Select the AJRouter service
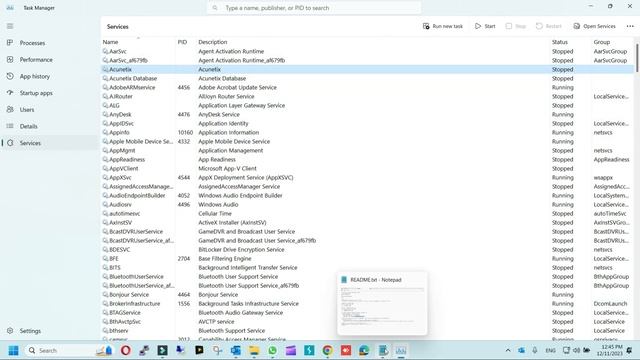 click(x=367, y=96)
